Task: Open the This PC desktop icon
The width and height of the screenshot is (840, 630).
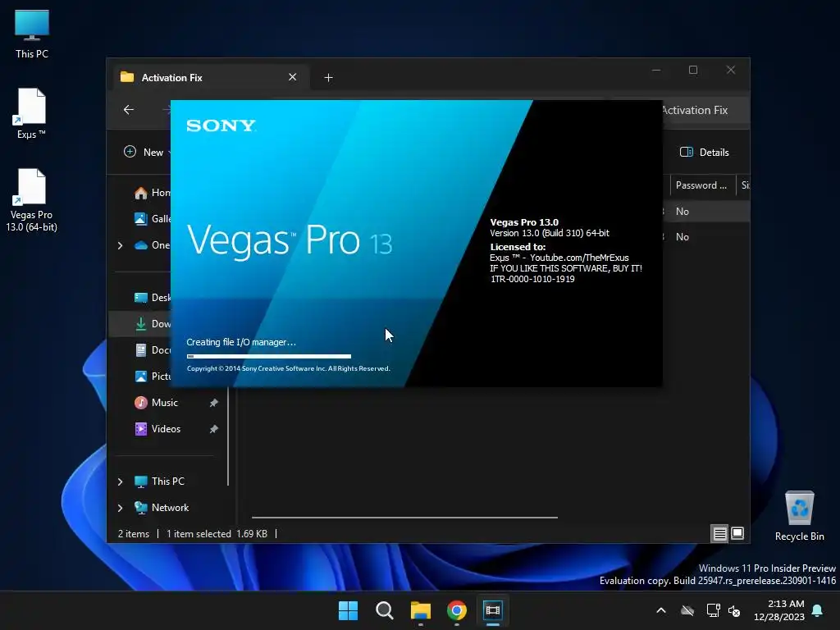Action: tap(32, 33)
